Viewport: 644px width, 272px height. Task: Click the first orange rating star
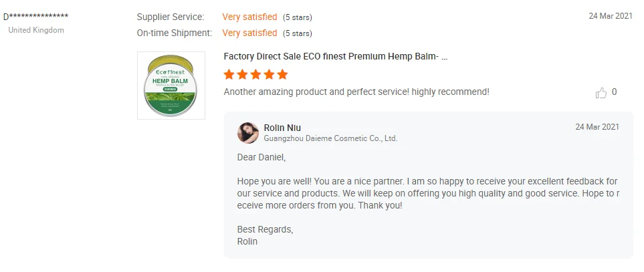point(229,74)
